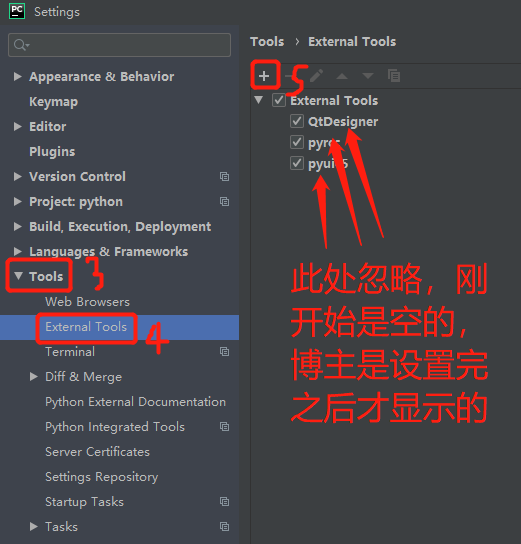Toggle the pyuic5 checkbox

297,163
